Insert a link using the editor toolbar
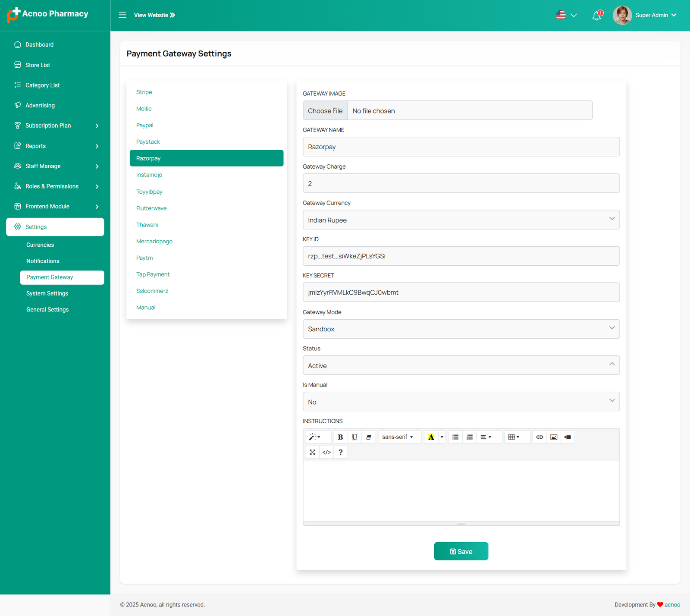The width and height of the screenshot is (690, 616). [539, 437]
